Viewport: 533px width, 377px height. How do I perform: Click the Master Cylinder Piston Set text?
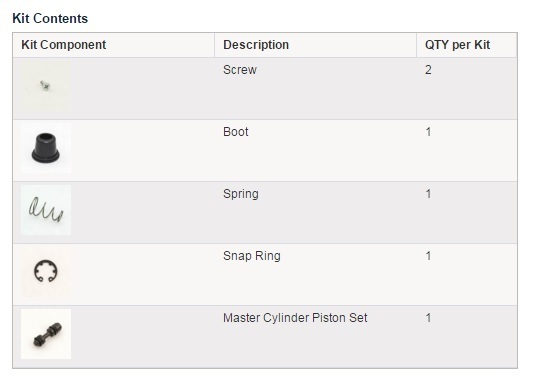point(295,318)
